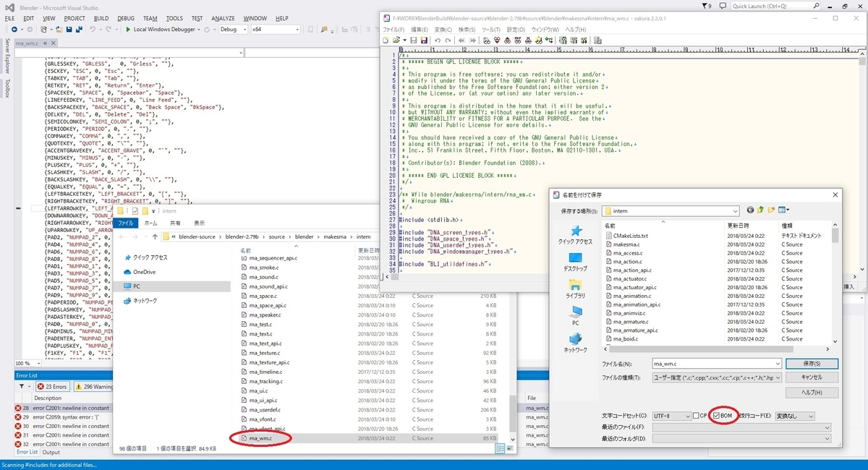Open ANALYZE menu in Visual Studio
Image resolution: width=868 pixels, height=470 pixels.
tap(223, 18)
